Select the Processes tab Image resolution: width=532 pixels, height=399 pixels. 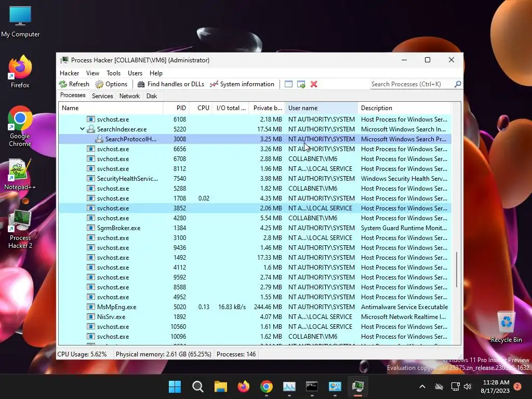click(x=73, y=96)
